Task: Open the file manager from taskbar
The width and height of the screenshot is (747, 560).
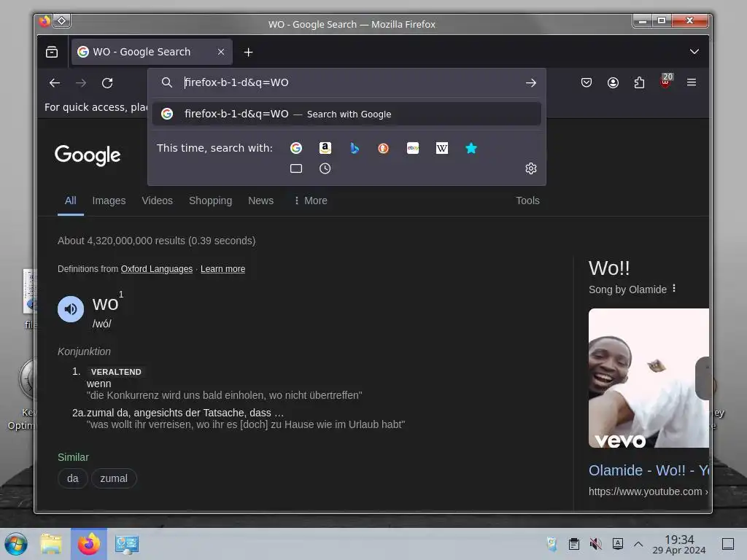Action: (x=52, y=544)
